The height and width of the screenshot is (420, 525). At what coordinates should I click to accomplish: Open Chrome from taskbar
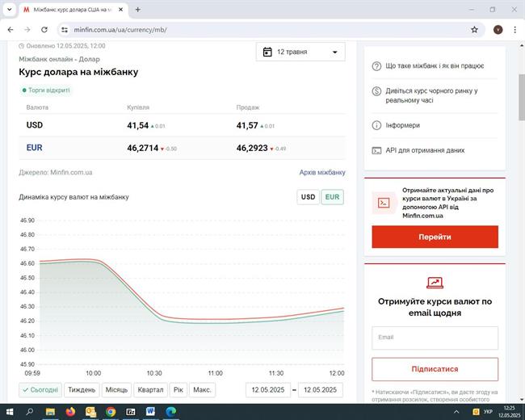point(111,412)
